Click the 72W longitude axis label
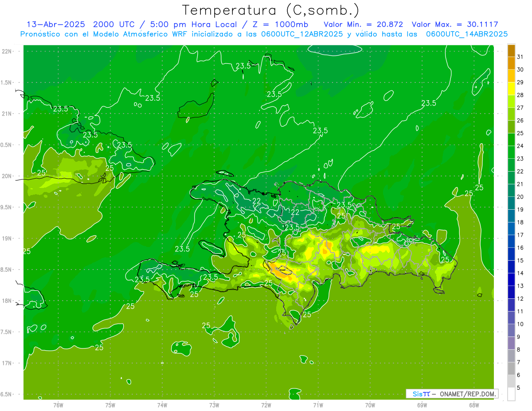This screenshot has width=532, height=411. pyautogui.click(x=266, y=405)
